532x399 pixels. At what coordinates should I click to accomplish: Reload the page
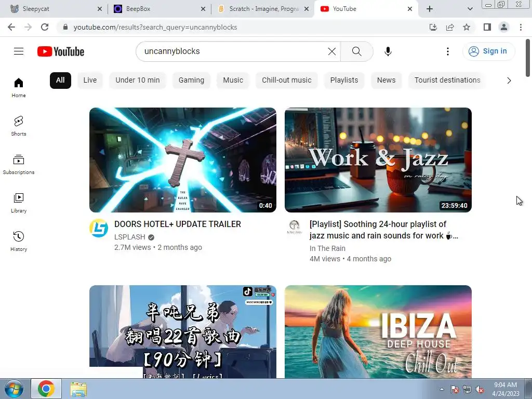pyautogui.click(x=45, y=27)
